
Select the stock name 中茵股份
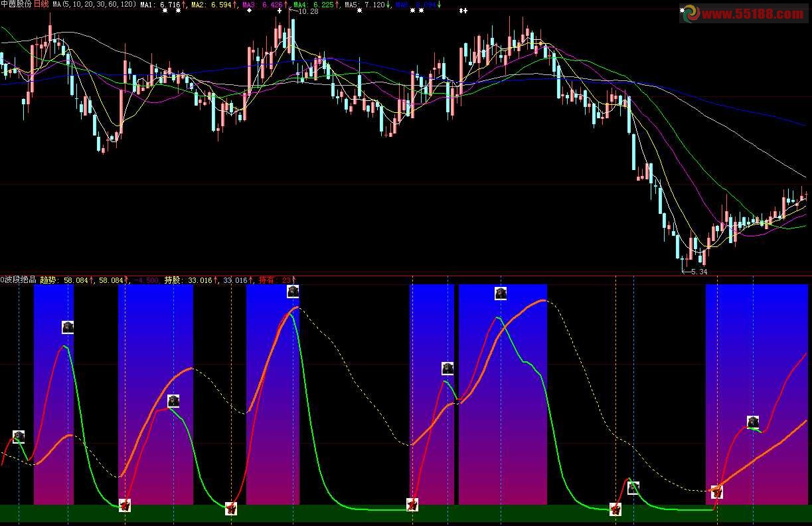[x=16, y=4]
